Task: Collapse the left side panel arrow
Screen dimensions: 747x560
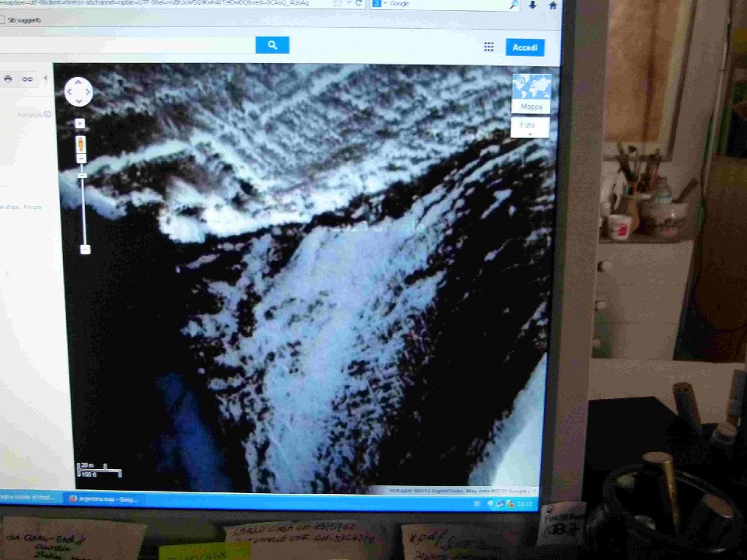Action: pos(46,78)
